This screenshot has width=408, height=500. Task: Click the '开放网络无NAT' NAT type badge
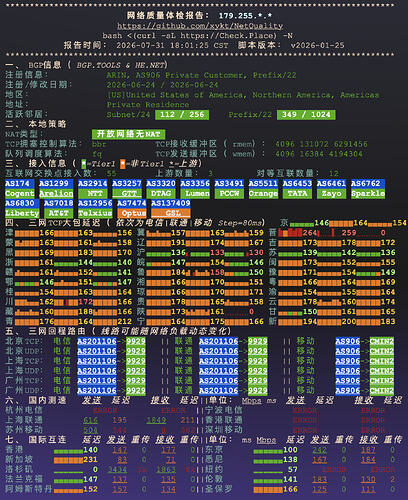coord(128,134)
